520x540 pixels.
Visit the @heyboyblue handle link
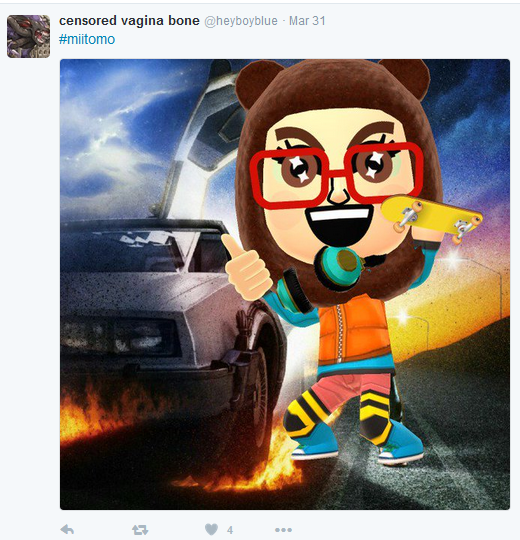[x=241, y=21]
